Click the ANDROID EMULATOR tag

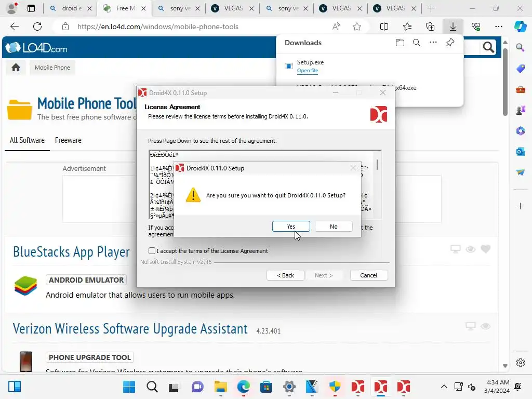pos(86,280)
